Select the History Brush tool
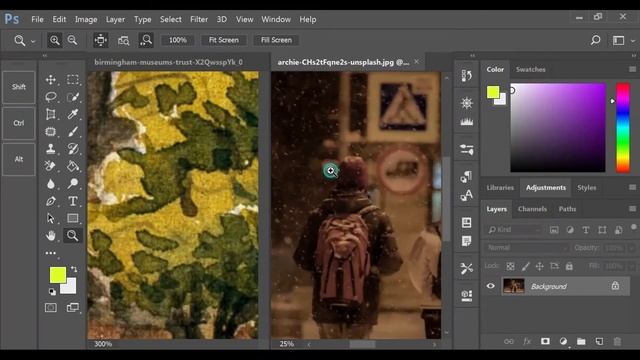The height and width of the screenshot is (360, 640). coord(73,149)
